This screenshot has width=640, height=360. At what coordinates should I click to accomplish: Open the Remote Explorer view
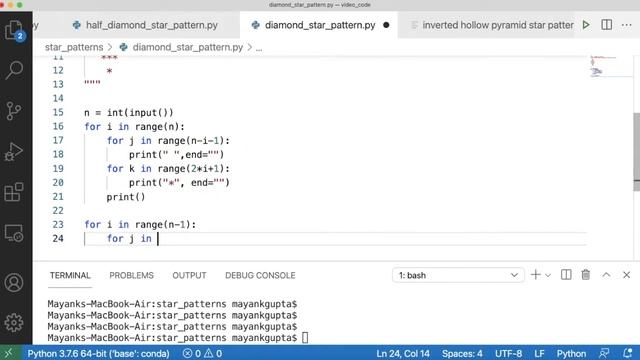pos(14,233)
